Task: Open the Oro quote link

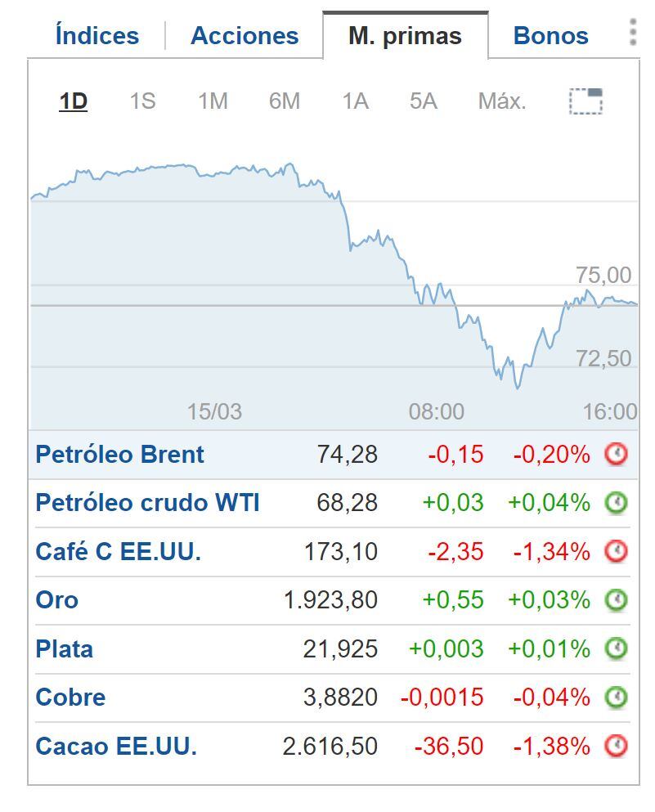Action: pyautogui.click(x=55, y=599)
